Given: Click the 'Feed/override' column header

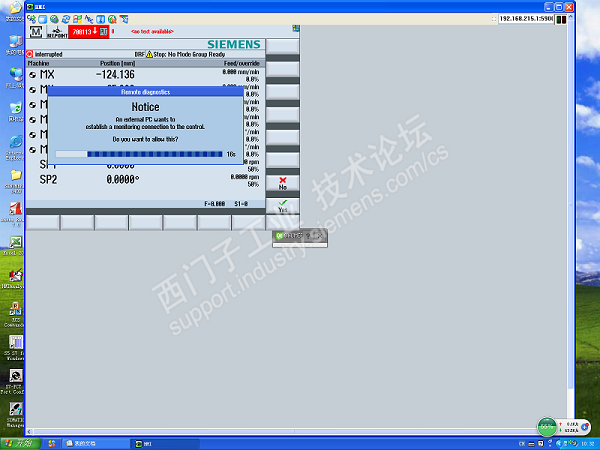Looking at the screenshot, I should pos(242,63).
